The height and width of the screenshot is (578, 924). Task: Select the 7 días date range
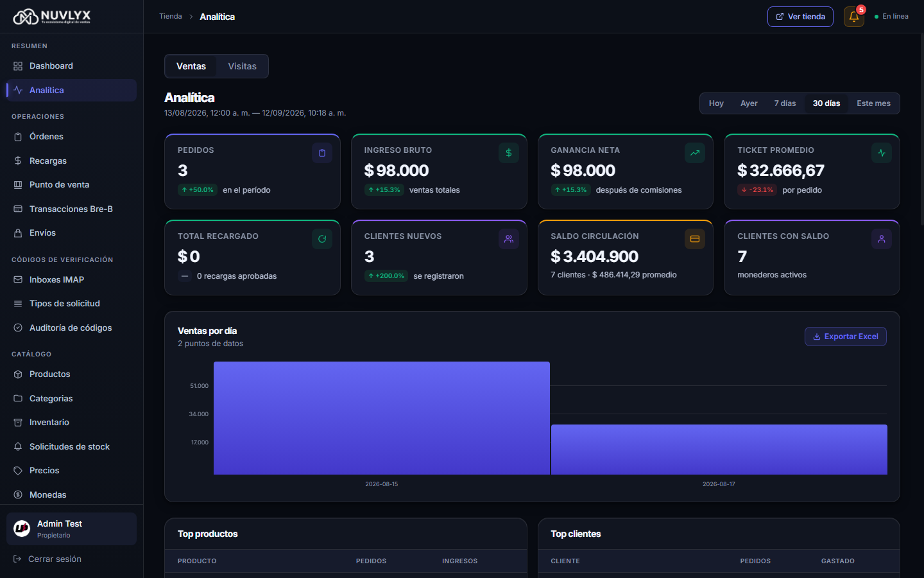point(785,103)
